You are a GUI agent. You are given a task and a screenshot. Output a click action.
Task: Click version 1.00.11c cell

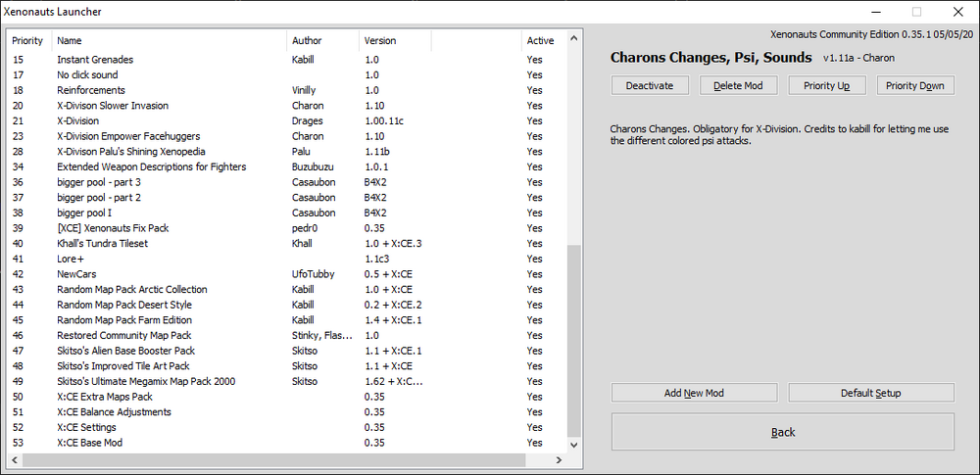[384, 121]
